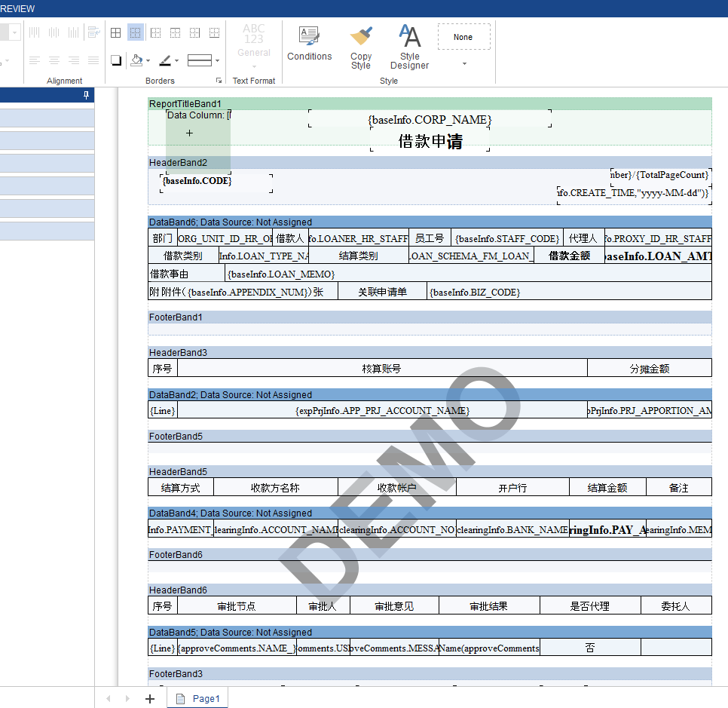The width and height of the screenshot is (728, 708).
Task: Open the Borders group dialog launcher
Action: click(219, 81)
